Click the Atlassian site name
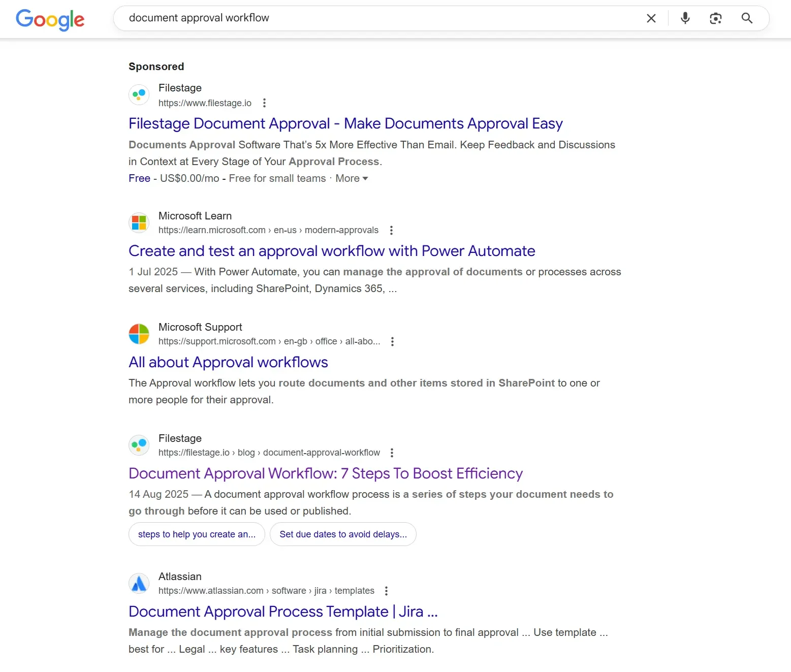791x672 pixels. pyautogui.click(x=180, y=577)
